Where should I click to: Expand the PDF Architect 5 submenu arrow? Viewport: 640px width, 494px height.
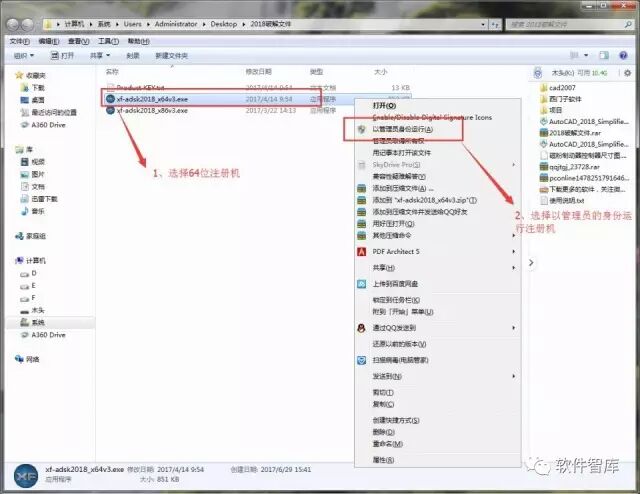point(513,251)
